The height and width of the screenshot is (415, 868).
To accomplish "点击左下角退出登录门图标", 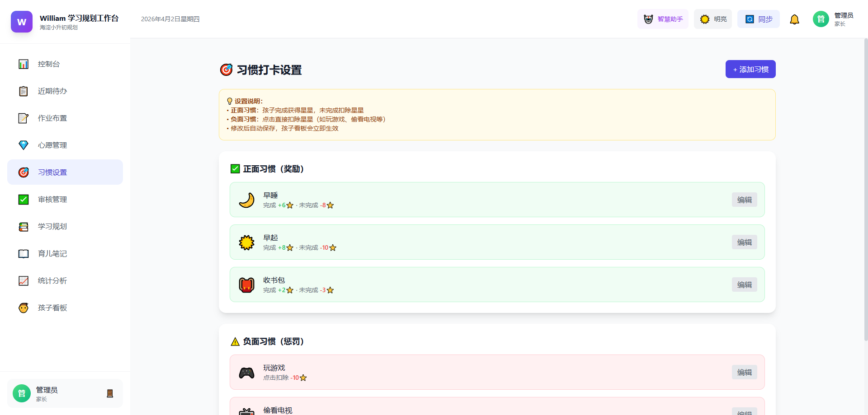I will tap(109, 393).
